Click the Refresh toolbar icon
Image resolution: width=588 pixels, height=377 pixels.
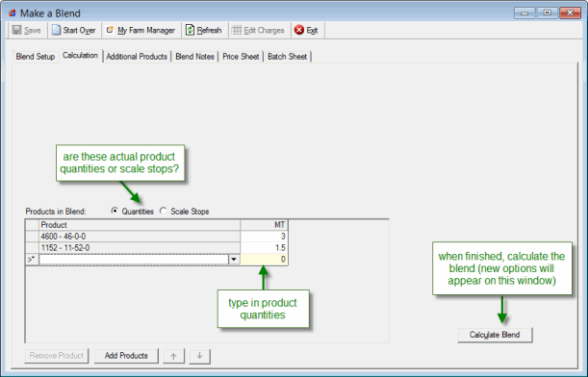191,30
